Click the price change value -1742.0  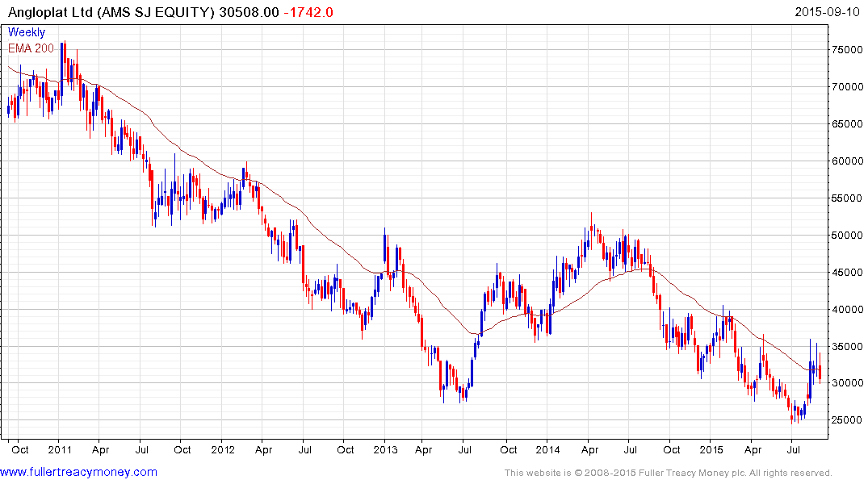coord(308,12)
